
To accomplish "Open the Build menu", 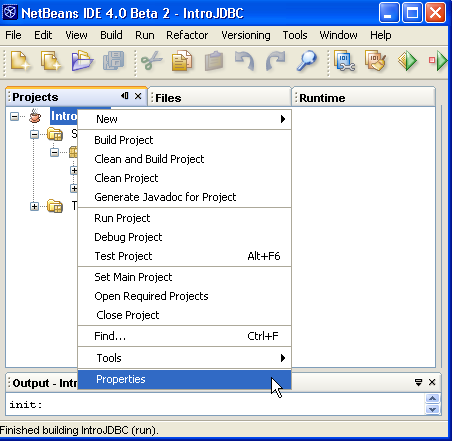I will [x=111, y=35].
